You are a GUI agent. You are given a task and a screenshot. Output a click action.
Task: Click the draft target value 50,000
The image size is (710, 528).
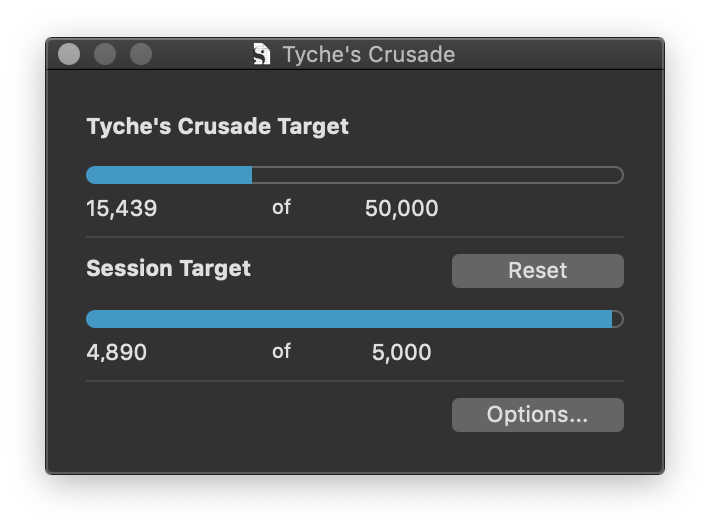pyautogui.click(x=402, y=209)
